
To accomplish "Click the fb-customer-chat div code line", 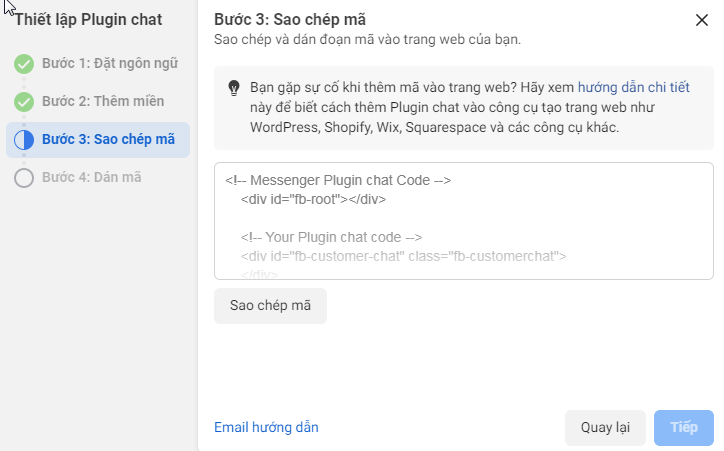I will [x=403, y=256].
